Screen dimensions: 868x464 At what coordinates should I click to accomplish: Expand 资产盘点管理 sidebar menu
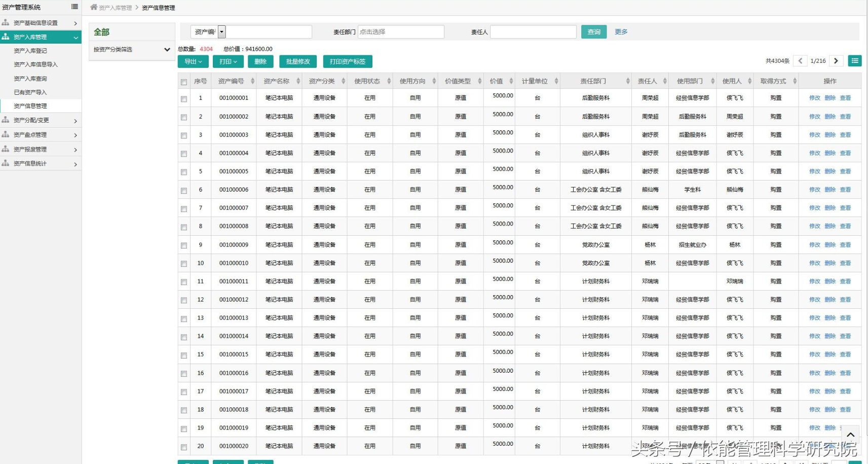[x=40, y=135]
